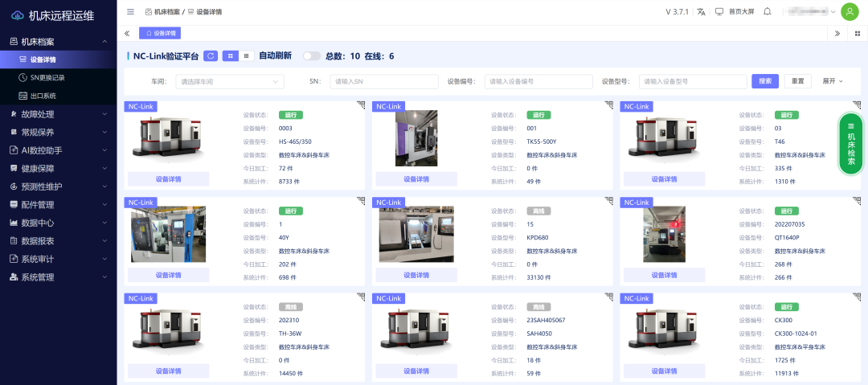Expand the 数据中心 sidebar menu
This screenshot has height=385, width=868.
point(58,223)
